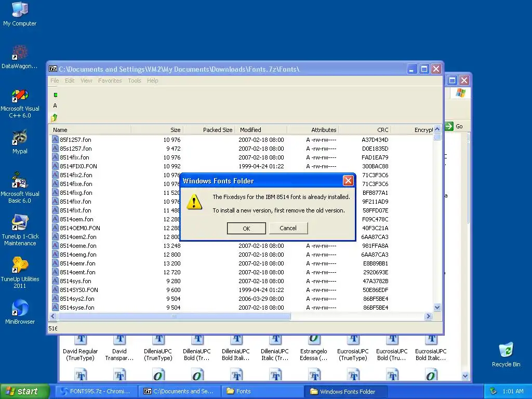This screenshot has height=399, width=532.
Task: Sort by Attributes column header
Action: [313, 129]
